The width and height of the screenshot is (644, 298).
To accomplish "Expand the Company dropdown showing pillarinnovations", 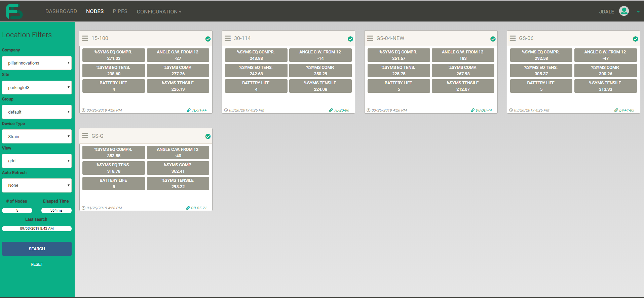I will pyautogui.click(x=37, y=63).
